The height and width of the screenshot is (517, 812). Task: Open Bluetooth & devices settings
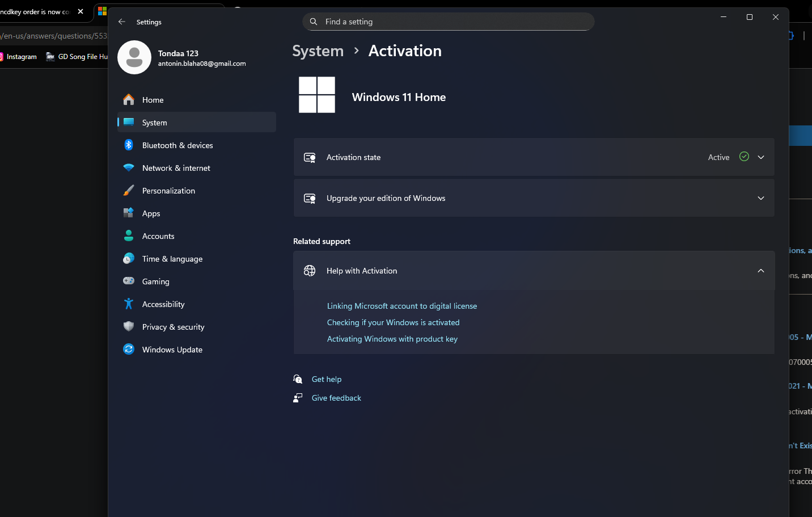(x=196, y=145)
